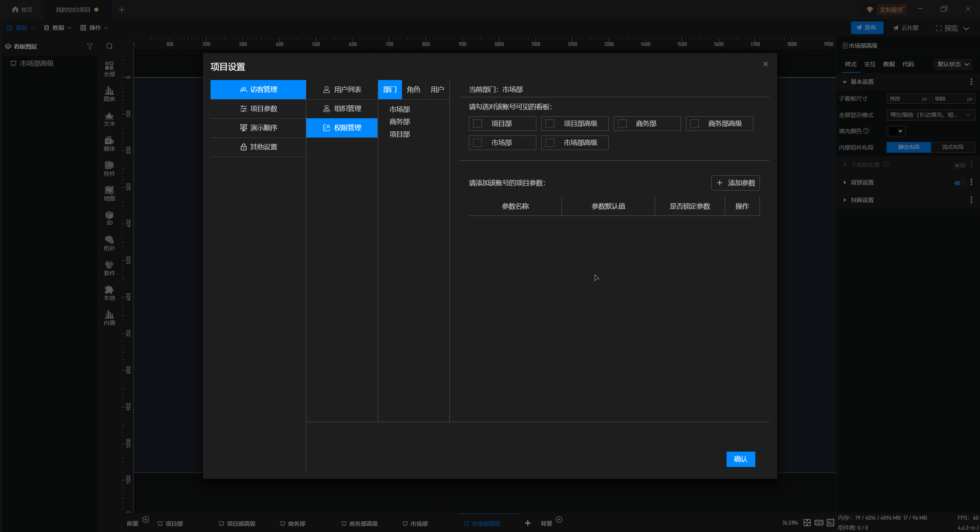Click the 拓扑 topology icon
The height and width of the screenshot is (532, 980).
click(x=109, y=243)
